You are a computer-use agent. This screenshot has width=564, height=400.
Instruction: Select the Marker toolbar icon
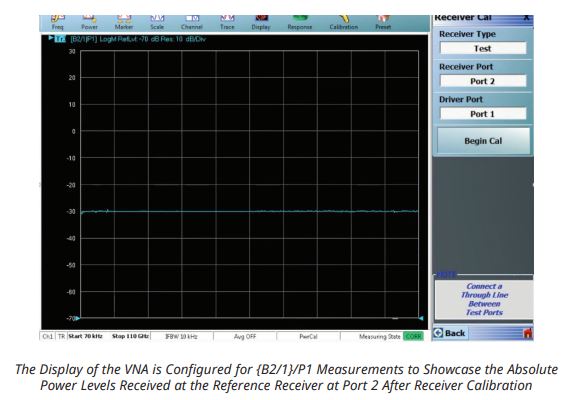[124, 23]
